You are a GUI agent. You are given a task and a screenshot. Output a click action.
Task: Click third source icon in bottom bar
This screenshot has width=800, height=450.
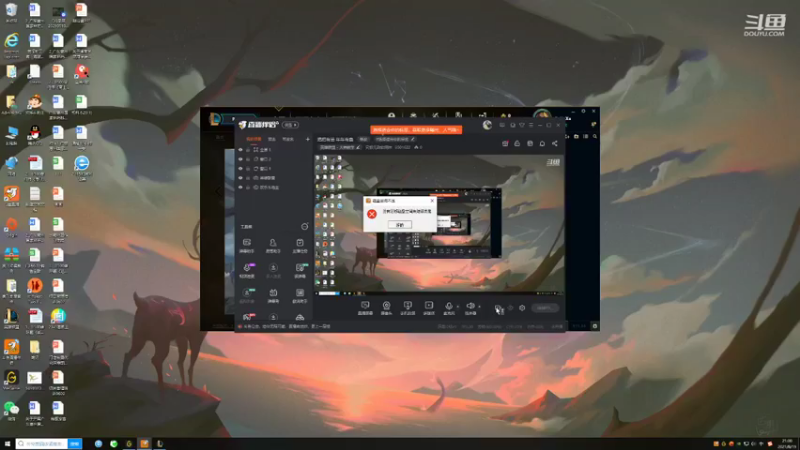tap(408, 308)
